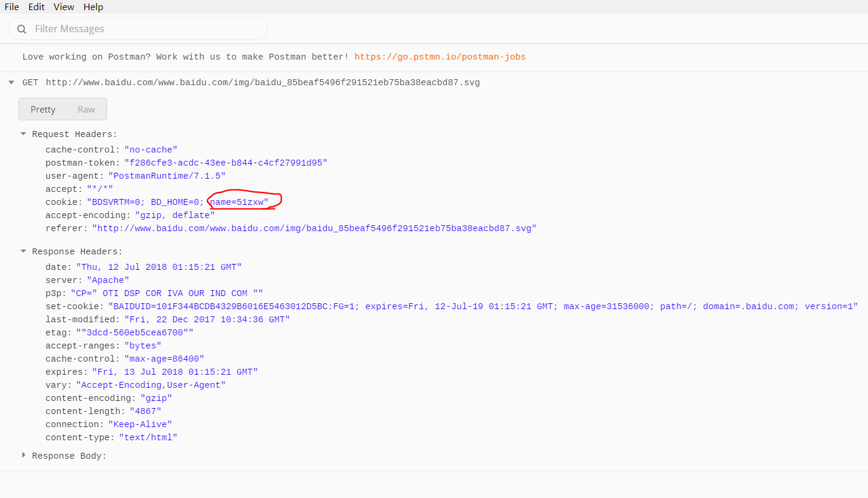Click the Filter Messages input field
868x498 pixels.
coord(137,28)
